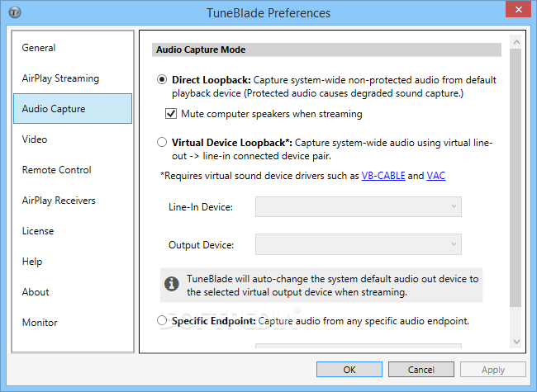Confirm settings with the OK button
Image resolution: width=537 pixels, height=392 pixels.
pos(349,370)
